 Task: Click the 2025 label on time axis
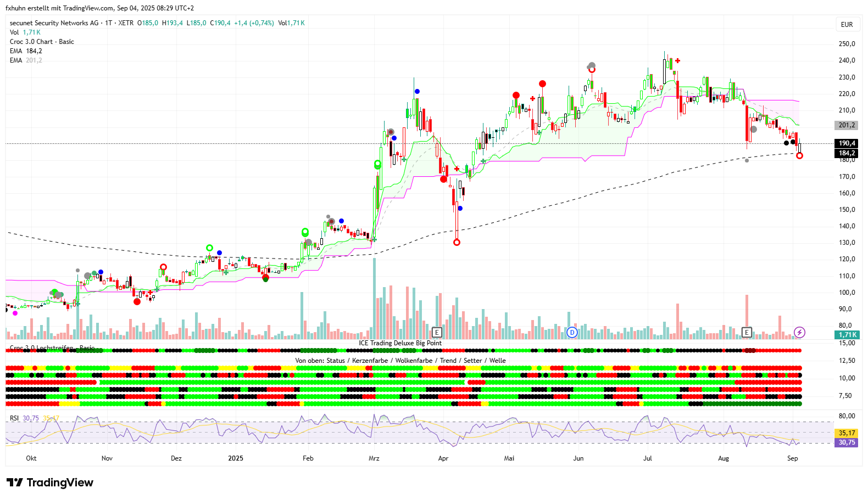(236, 458)
